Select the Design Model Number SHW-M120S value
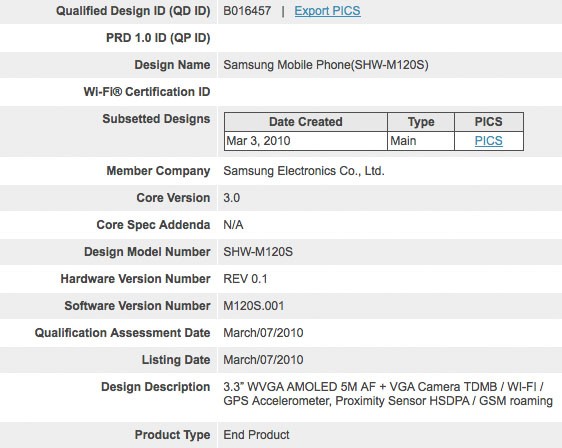The width and height of the screenshot is (562, 448). point(258,252)
